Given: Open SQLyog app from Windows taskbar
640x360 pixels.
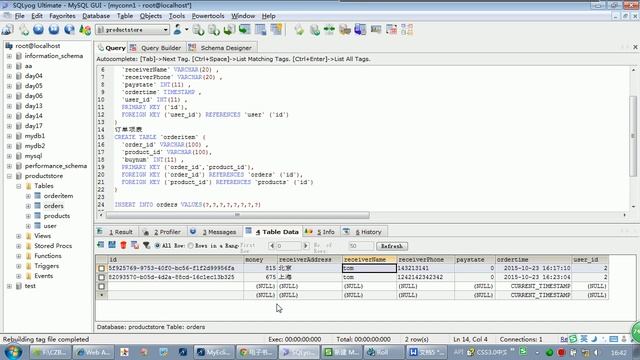Looking at the screenshot, I should 298,352.
